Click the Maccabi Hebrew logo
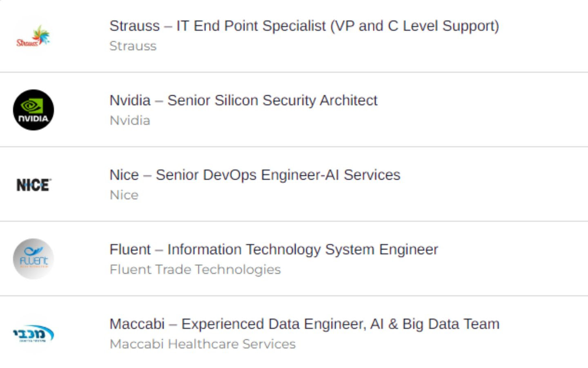This screenshot has height=368, width=588. 33,334
